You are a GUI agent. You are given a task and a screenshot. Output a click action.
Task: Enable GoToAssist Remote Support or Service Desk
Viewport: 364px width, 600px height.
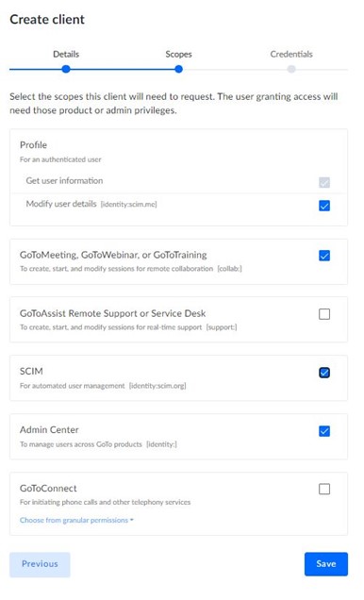click(324, 314)
